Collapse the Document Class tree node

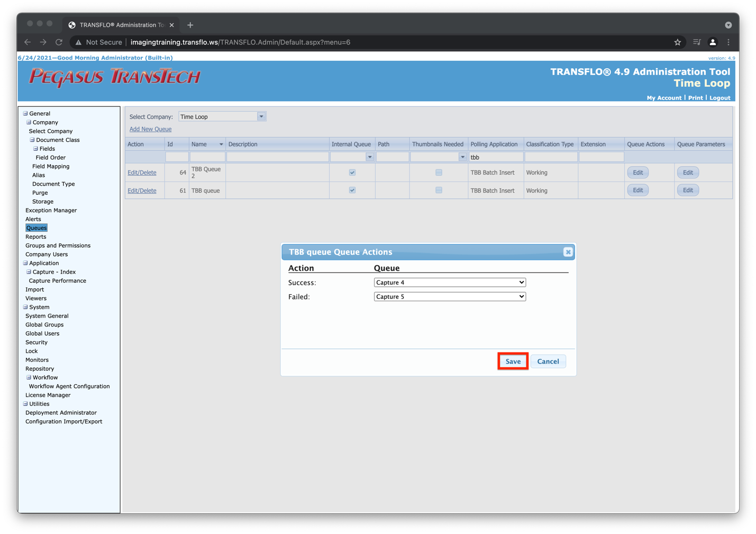click(32, 140)
